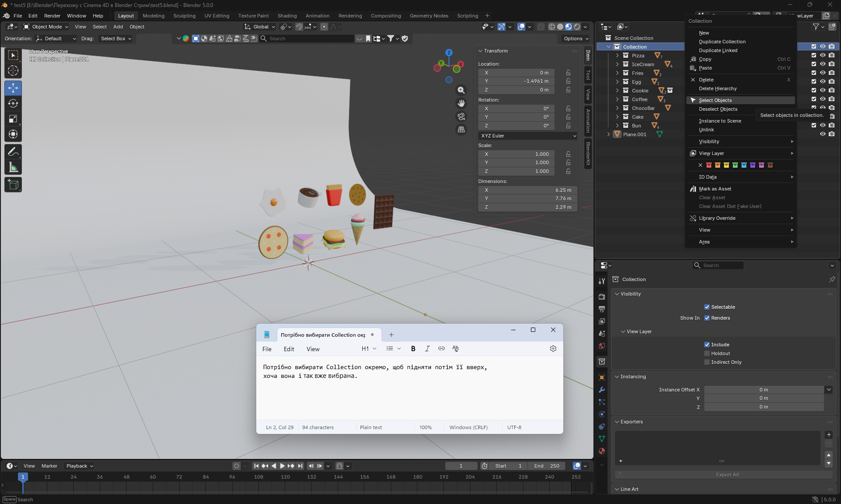Switch to the Shading workspace tab
The height and width of the screenshot is (504, 841).
coord(287,16)
